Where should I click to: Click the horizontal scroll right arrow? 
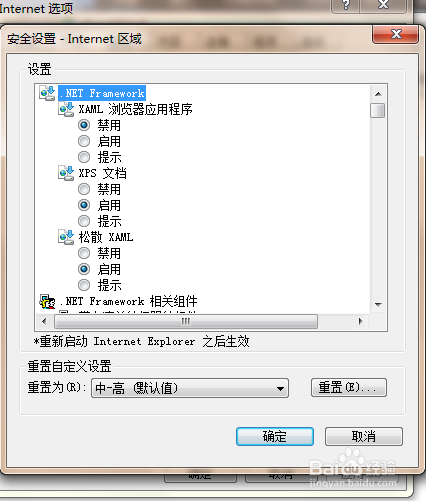pos(360,321)
